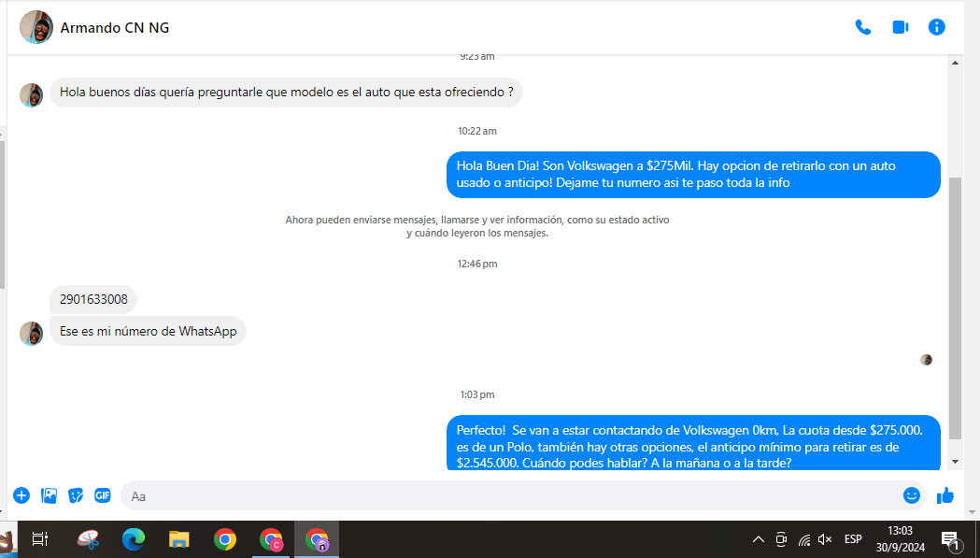The height and width of the screenshot is (558, 980).
Task: Click the chat scrollbar up arrow
Action: [955, 63]
